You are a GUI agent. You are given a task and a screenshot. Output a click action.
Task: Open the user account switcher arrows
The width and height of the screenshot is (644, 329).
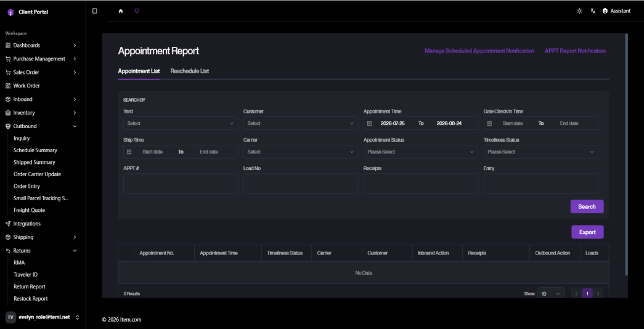point(77,317)
